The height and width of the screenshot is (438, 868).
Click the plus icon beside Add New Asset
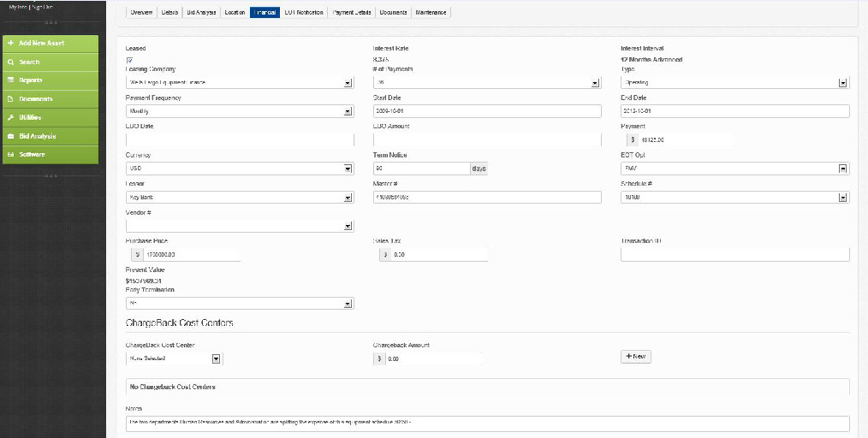(10, 43)
